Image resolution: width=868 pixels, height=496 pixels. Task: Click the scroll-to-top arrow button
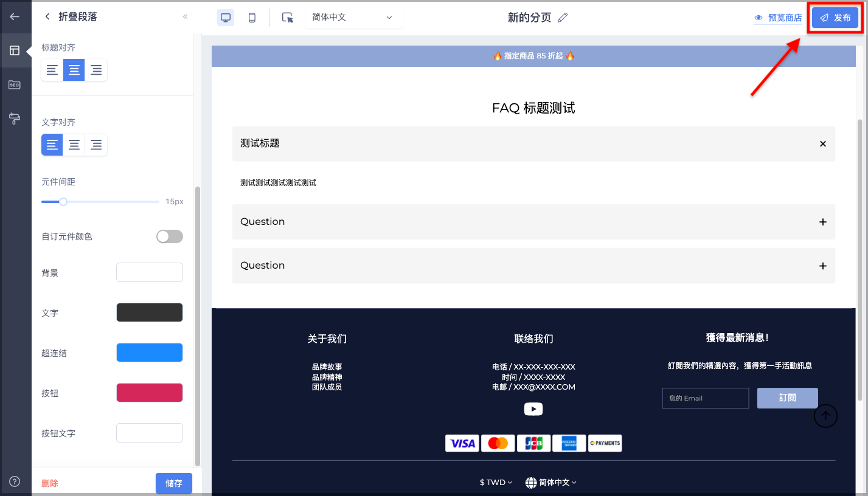[x=825, y=416]
